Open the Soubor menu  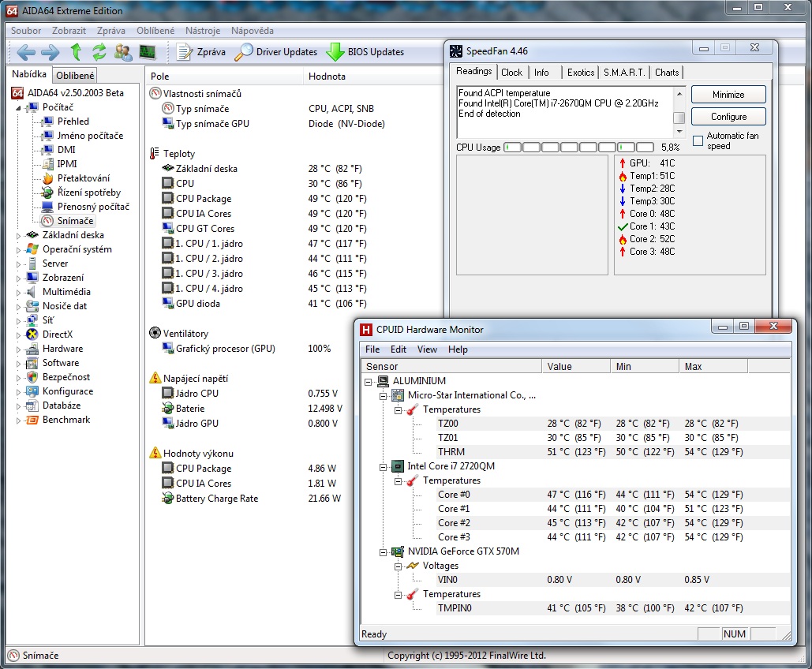tap(26, 31)
